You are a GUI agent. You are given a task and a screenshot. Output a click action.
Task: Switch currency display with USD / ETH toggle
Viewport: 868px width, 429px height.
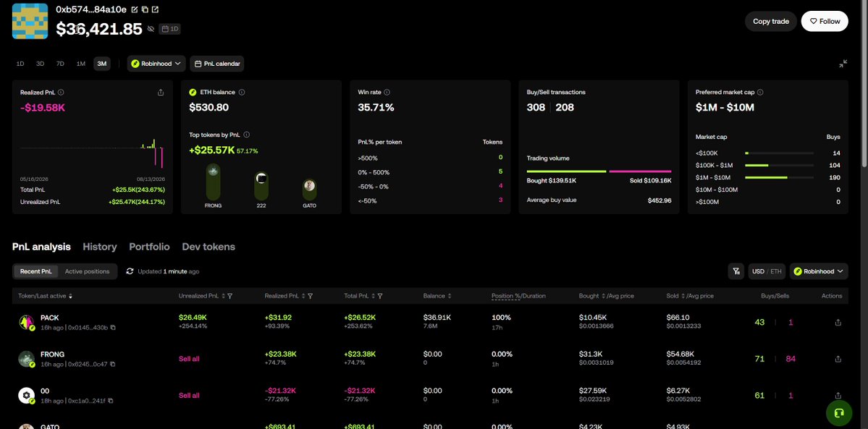767,271
